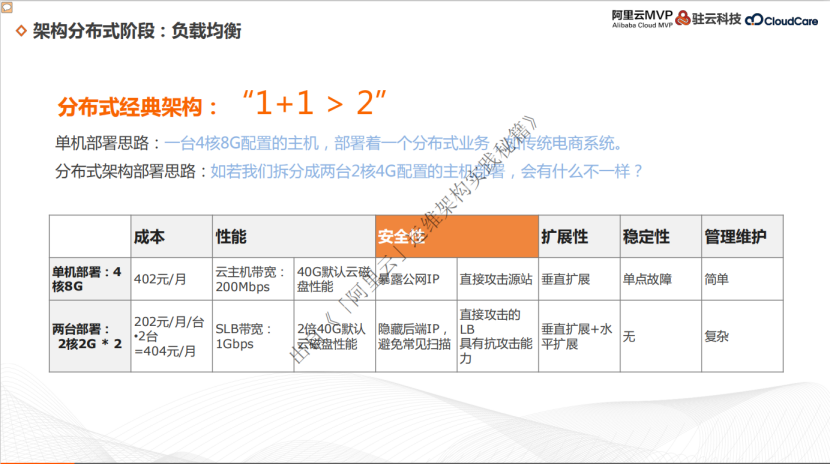Select the 稳定性 column header

(x=661, y=236)
